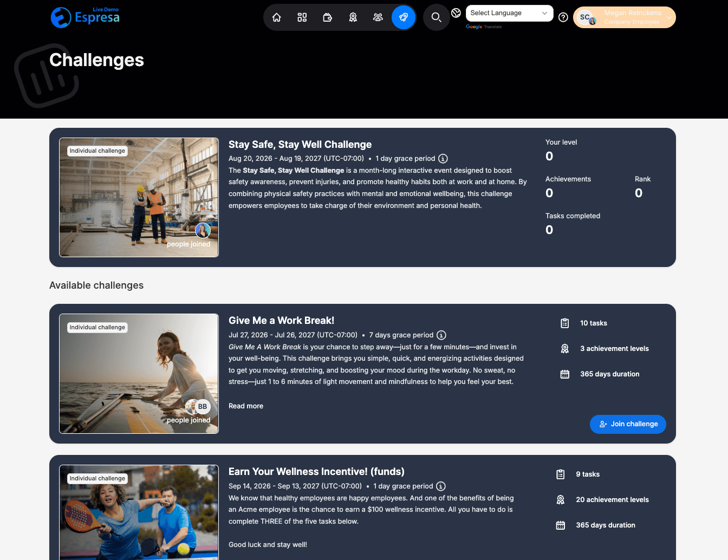Open the search magnifier button
This screenshot has width=728, height=560.
click(x=437, y=17)
